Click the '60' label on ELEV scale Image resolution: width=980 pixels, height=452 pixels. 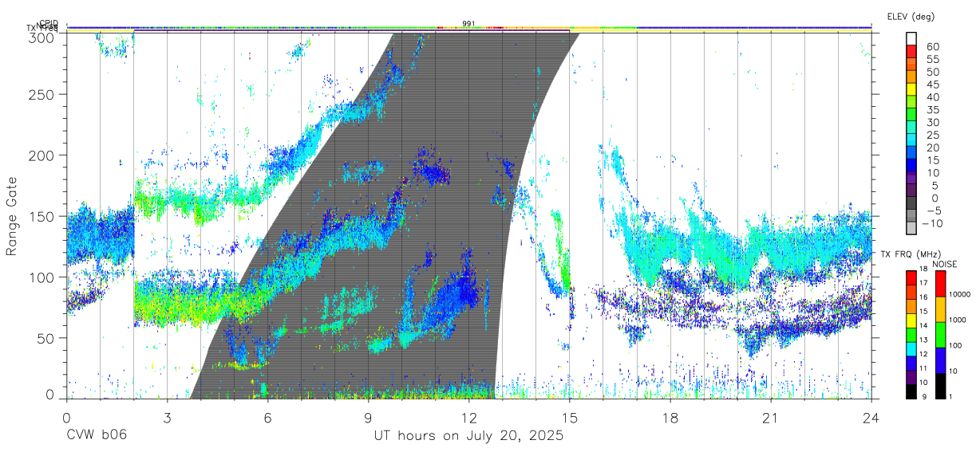coord(933,47)
